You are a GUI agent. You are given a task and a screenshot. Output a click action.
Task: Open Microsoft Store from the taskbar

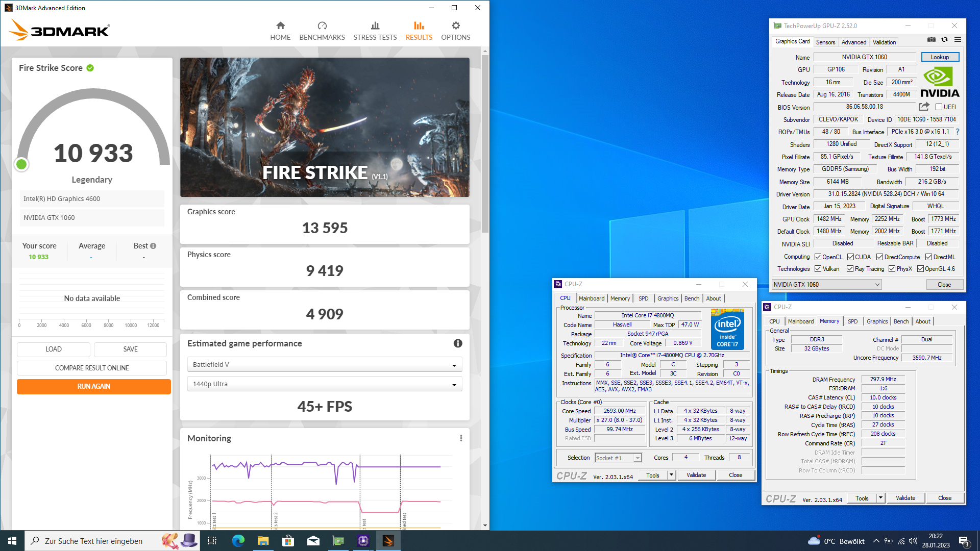click(x=288, y=541)
